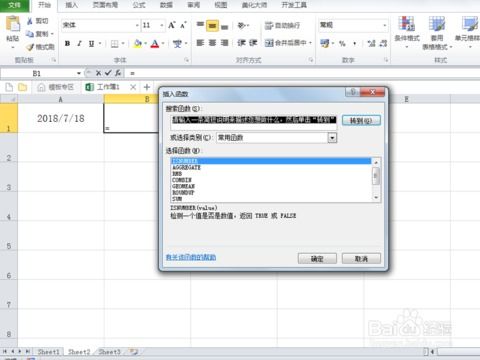Screen dimensions: 480x360
Task: Open the font name dropdown (宋体)
Action: click(137, 25)
